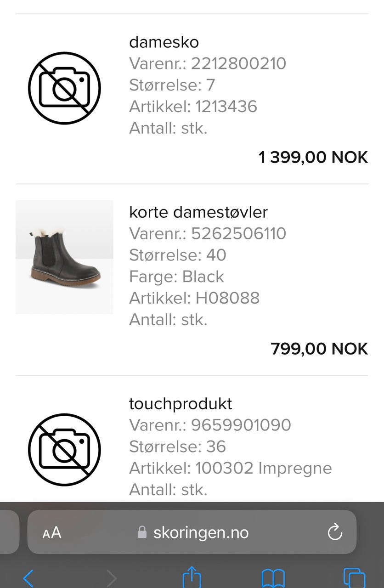Open the Safari tabs overview icon

tap(354, 578)
